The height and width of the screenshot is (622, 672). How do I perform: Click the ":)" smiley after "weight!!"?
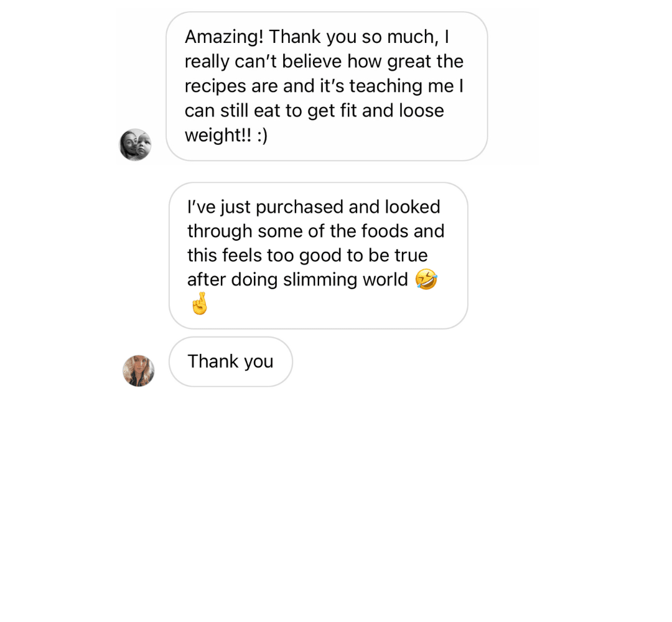(262, 135)
